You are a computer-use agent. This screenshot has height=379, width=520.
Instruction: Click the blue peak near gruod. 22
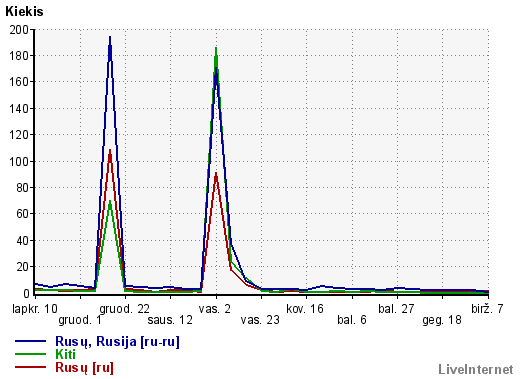tap(110, 37)
